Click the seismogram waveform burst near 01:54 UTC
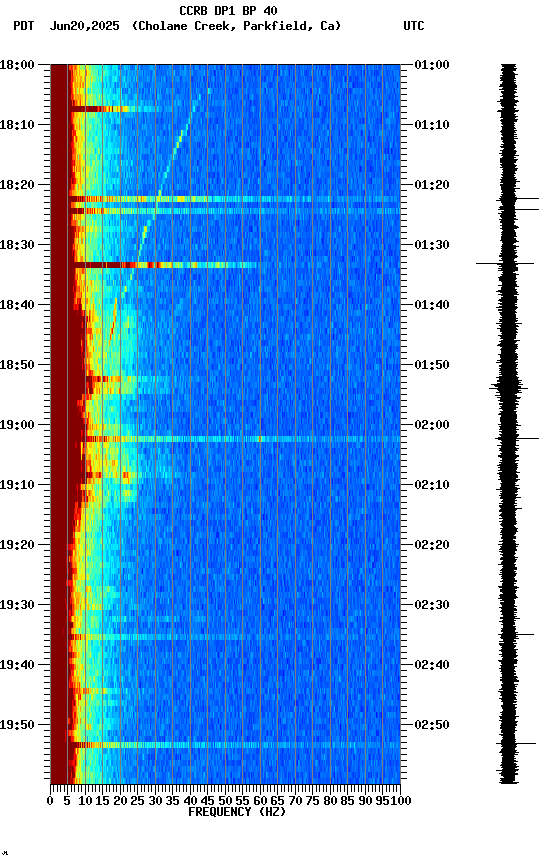This screenshot has width=552, height=864. pos(508,388)
